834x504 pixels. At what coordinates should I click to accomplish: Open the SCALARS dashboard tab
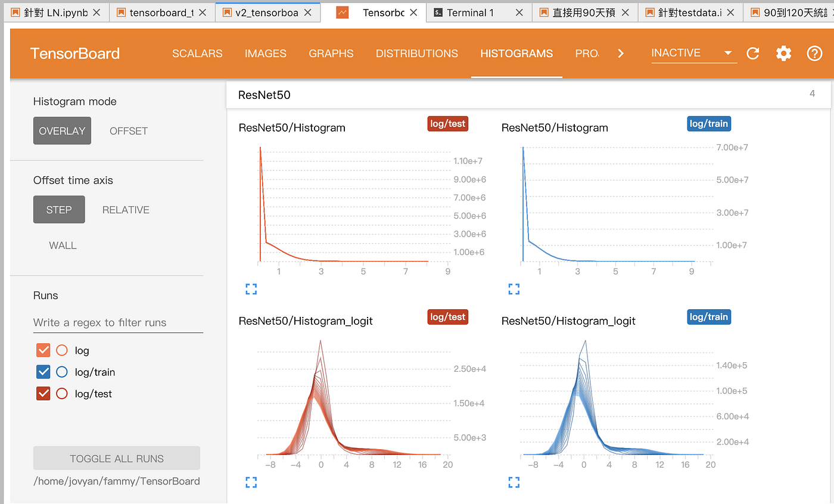[x=197, y=53]
